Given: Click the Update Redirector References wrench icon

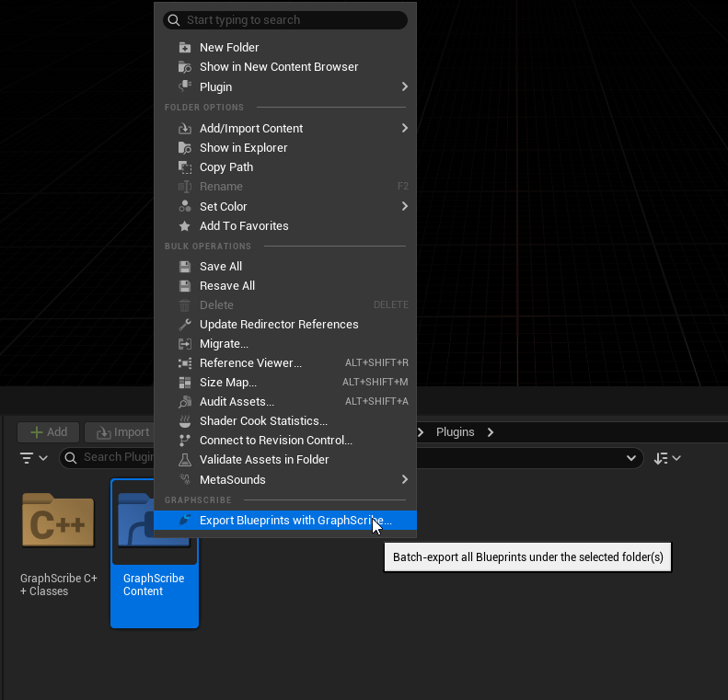Looking at the screenshot, I should point(185,325).
